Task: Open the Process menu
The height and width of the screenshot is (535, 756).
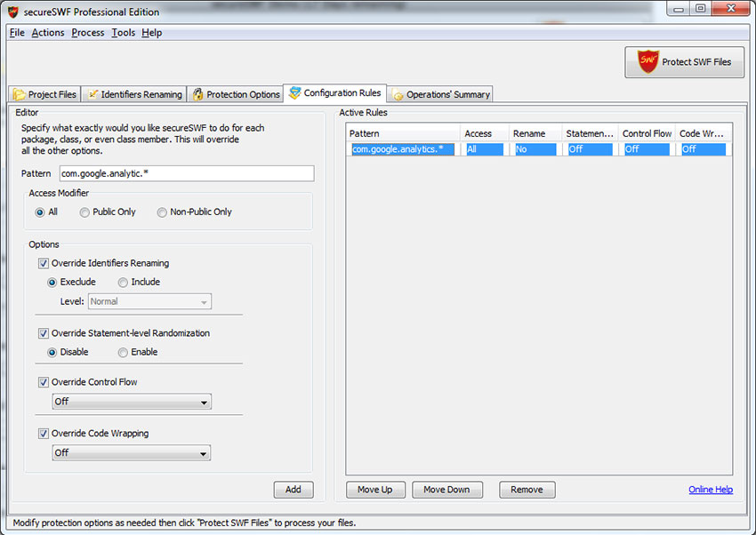Action: [x=88, y=33]
